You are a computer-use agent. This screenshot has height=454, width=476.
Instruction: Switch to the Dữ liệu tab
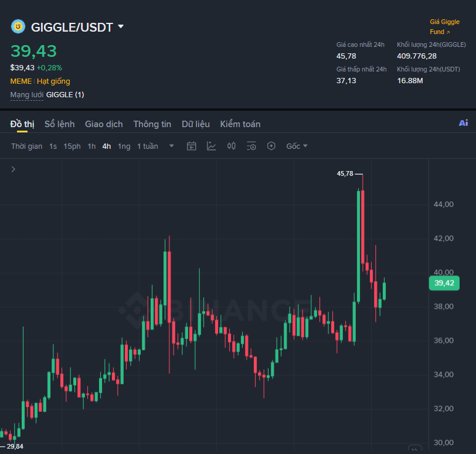[196, 124]
